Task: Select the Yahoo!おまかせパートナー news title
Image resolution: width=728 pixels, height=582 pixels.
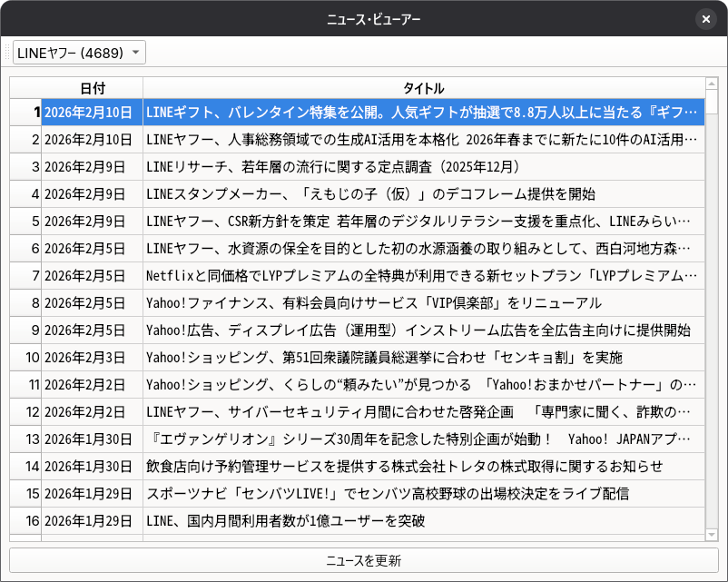Action: click(423, 385)
